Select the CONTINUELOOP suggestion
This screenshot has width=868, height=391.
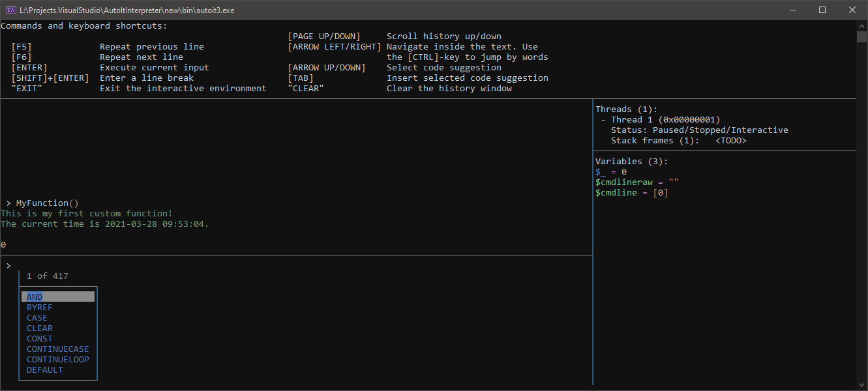[x=57, y=360]
